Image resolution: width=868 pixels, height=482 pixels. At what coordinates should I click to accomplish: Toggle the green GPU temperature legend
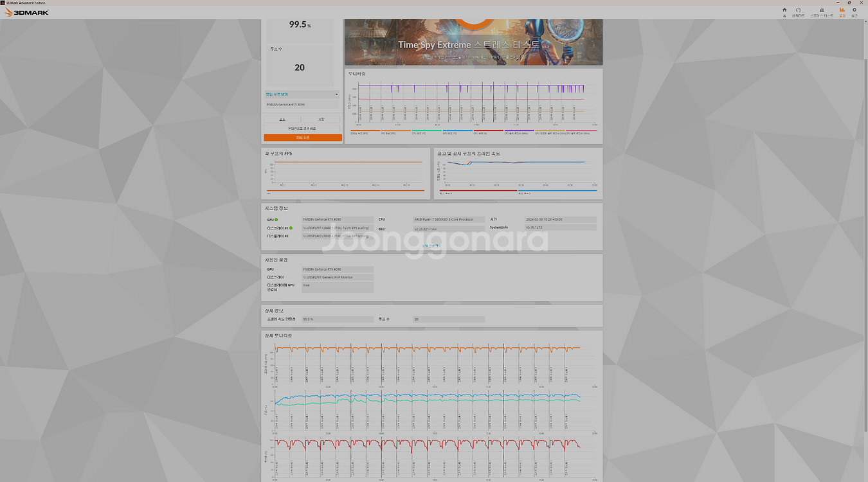point(427,132)
